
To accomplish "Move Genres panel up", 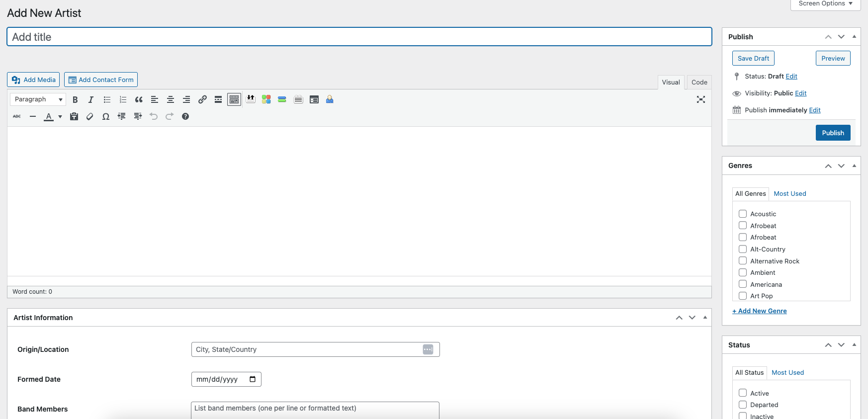I will (x=828, y=166).
